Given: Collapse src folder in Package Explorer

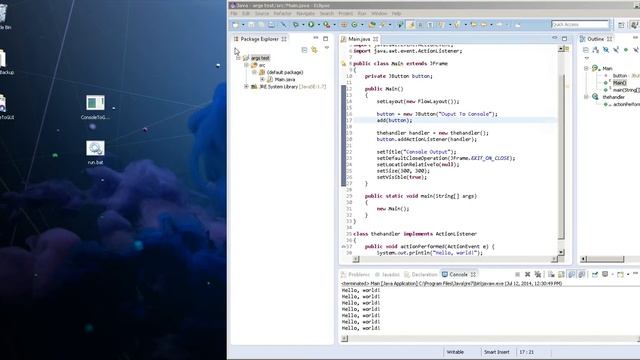Looking at the screenshot, I should pos(246,65).
